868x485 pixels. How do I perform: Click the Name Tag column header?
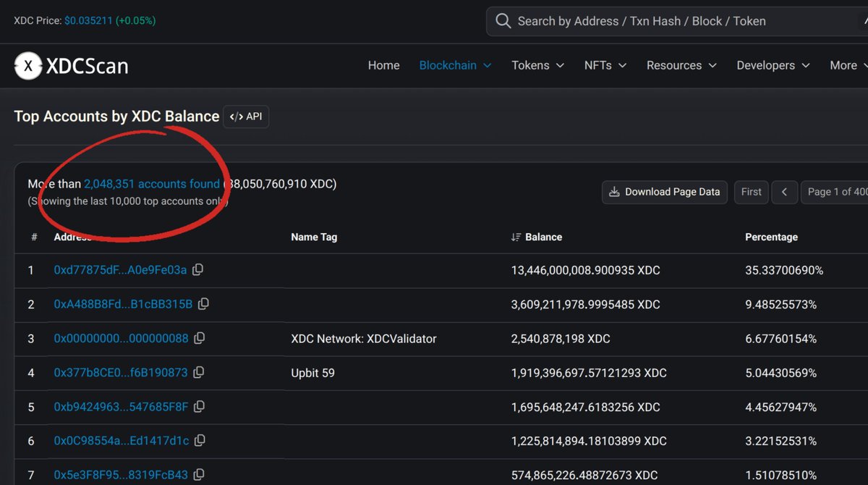click(314, 237)
